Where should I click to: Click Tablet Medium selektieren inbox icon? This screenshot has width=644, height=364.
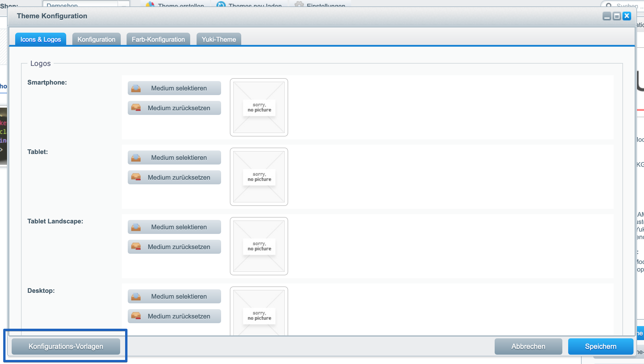(136, 157)
